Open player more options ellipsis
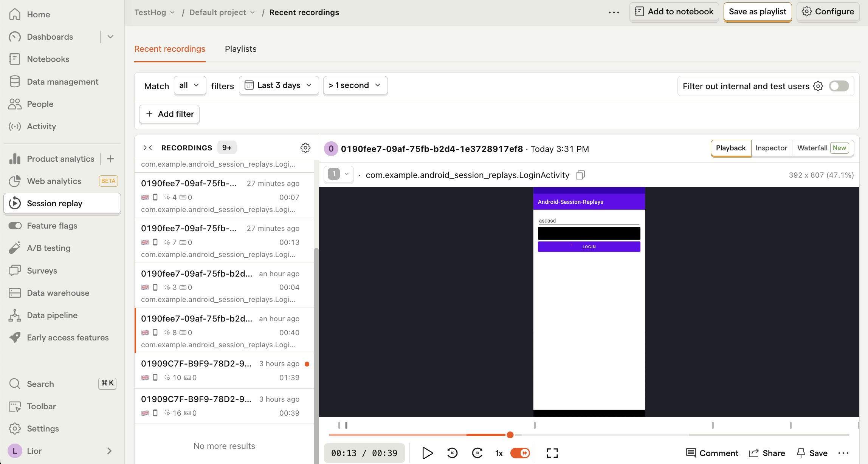This screenshot has width=868, height=464. (843, 453)
